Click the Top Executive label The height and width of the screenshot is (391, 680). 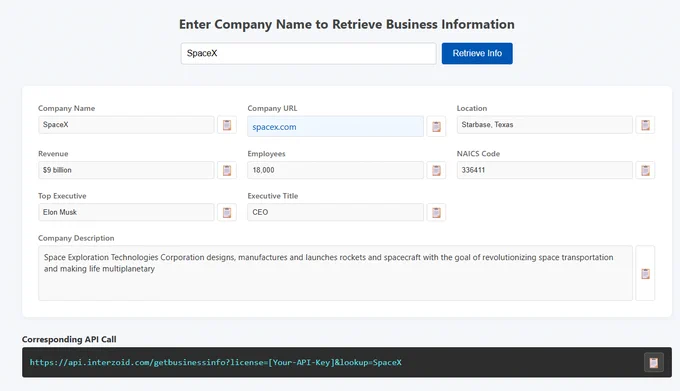click(x=62, y=196)
